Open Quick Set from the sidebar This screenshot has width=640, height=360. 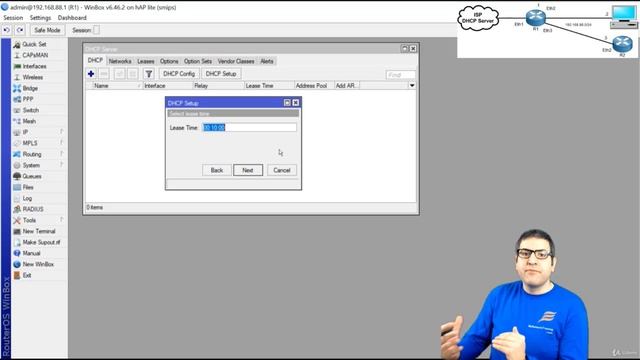pyautogui.click(x=34, y=44)
